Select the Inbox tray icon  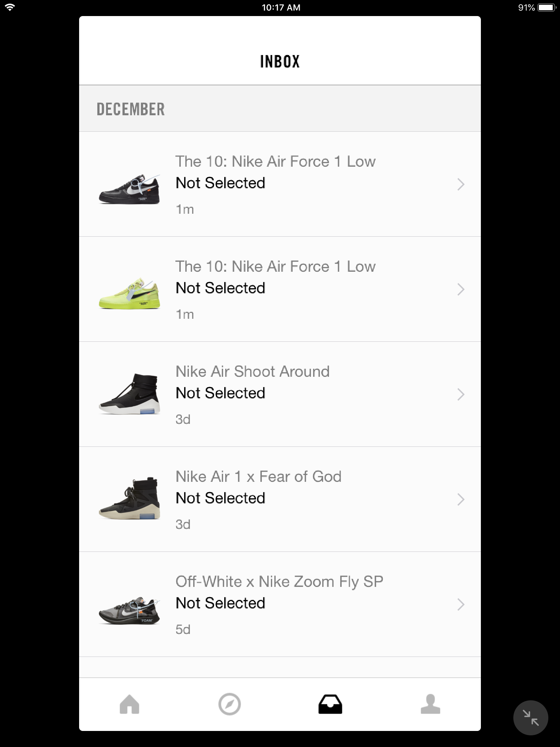pyautogui.click(x=330, y=704)
